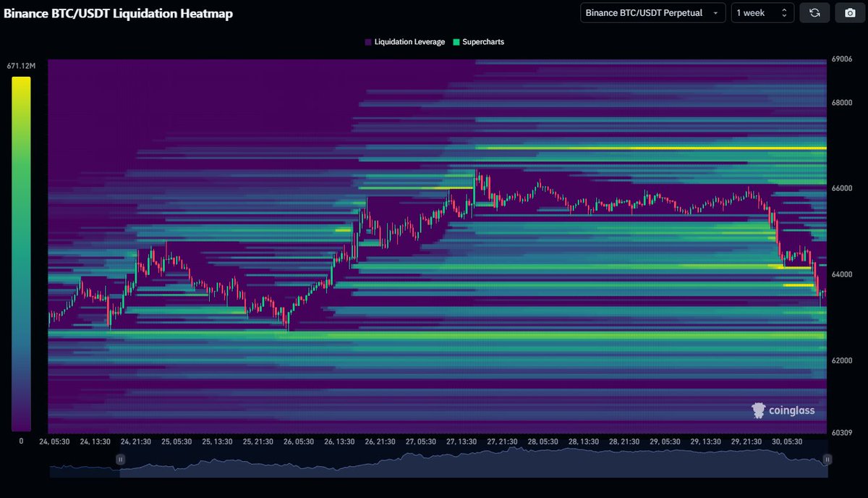
Task: Click the 27, 05:30 time axis label
Action: pyautogui.click(x=420, y=441)
